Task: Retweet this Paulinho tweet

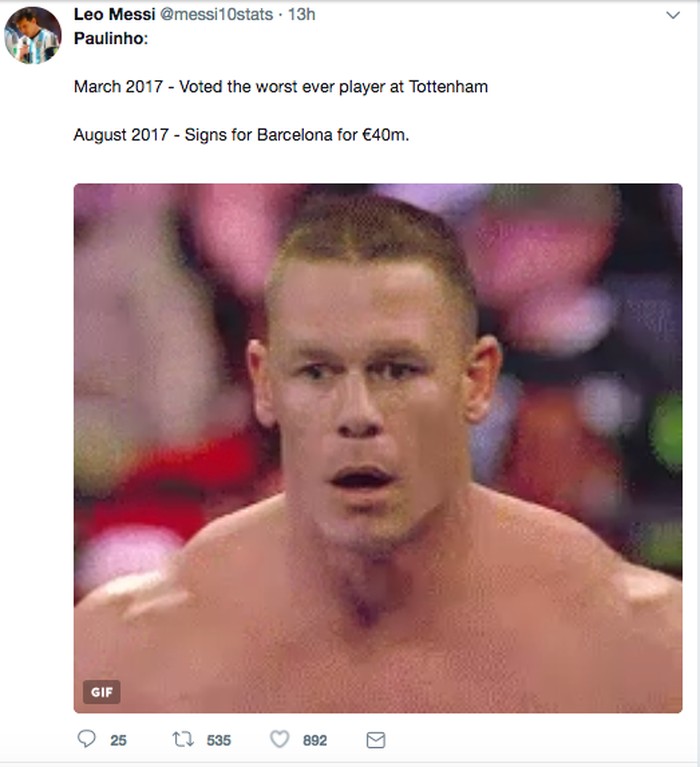Action: [x=183, y=739]
